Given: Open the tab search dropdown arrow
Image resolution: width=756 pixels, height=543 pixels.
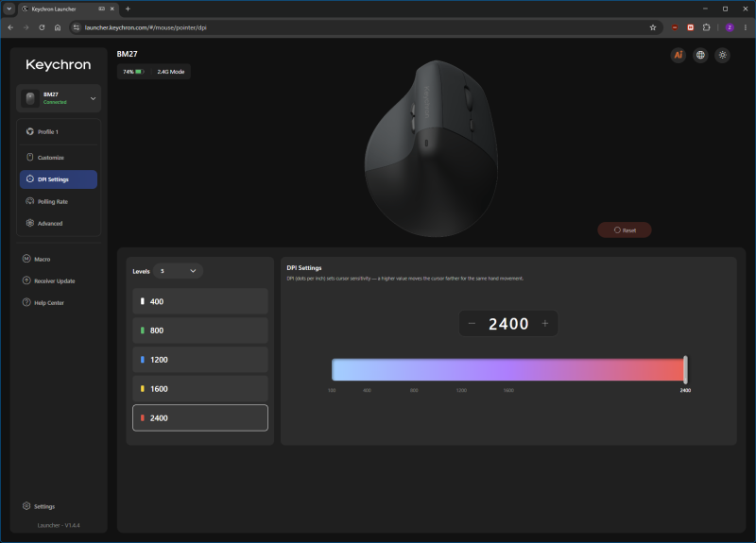Looking at the screenshot, I should (9, 8).
